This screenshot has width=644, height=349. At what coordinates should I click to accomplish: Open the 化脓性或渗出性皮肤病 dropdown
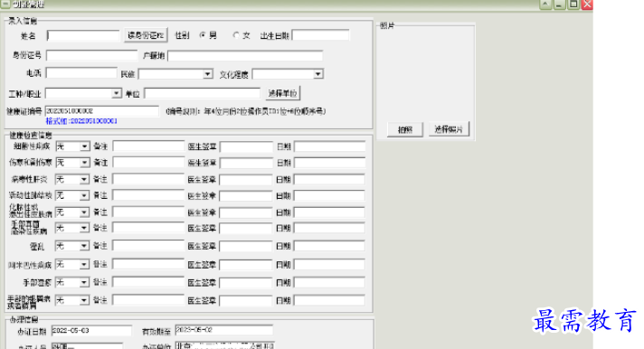tap(84, 212)
